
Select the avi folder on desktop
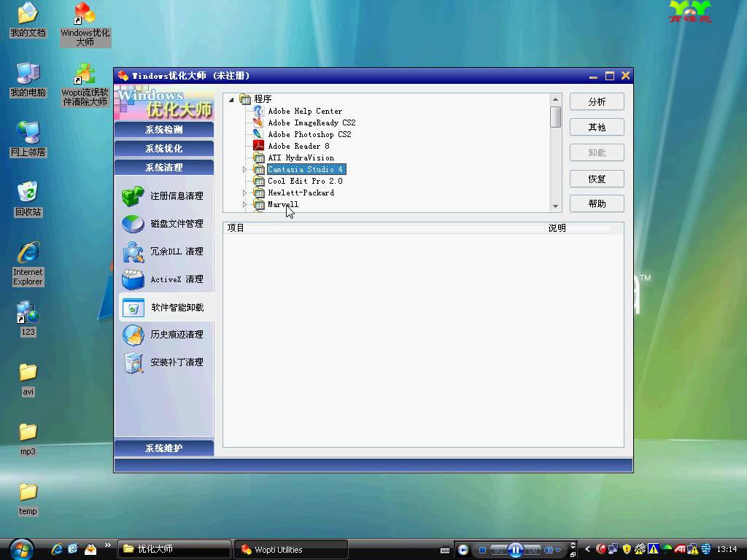click(x=28, y=379)
